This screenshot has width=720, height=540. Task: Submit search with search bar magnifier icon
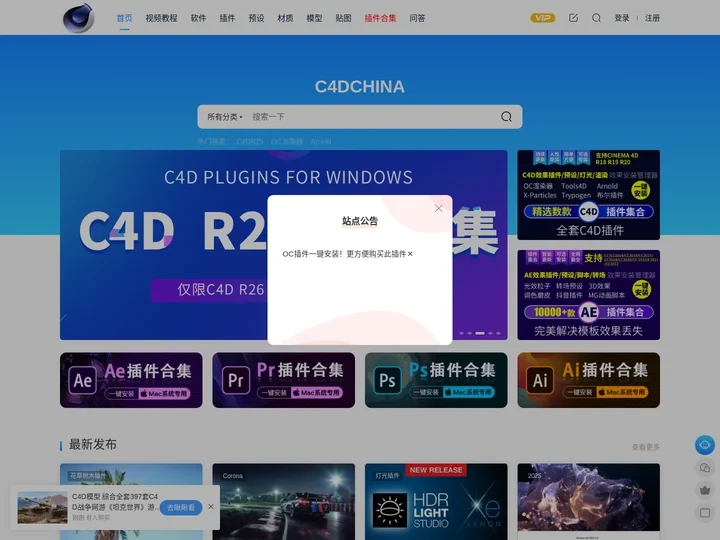click(x=506, y=117)
